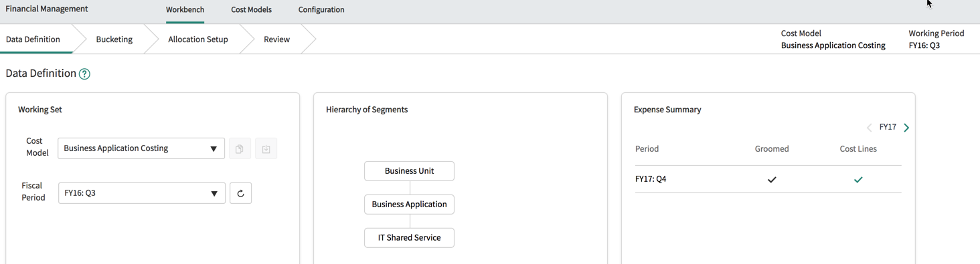Go to the Allocation Setup step

(x=198, y=39)
